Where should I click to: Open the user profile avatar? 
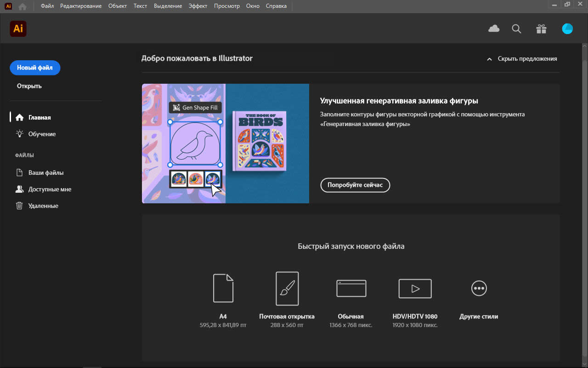tap(567, 29)
